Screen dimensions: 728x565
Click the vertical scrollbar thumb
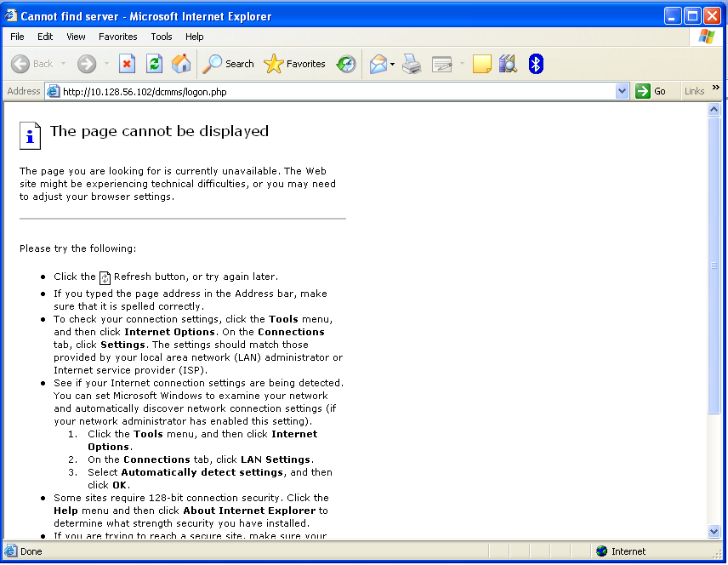tap(714, 265)
